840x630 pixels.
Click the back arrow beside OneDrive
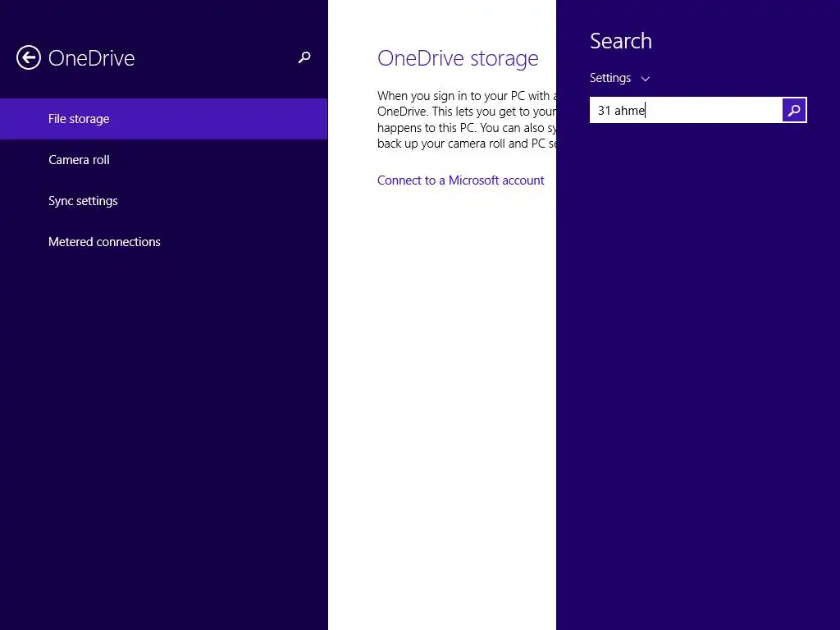point(29,57)
